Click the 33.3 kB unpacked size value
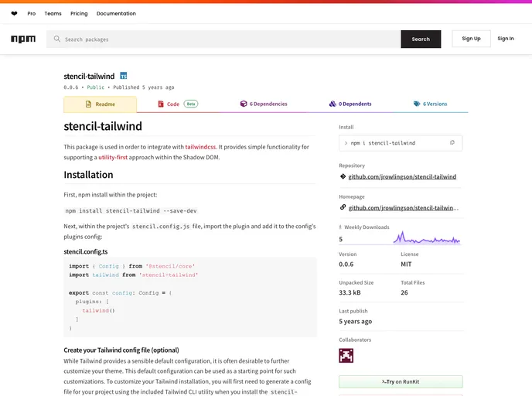 (x=350, y=292)
